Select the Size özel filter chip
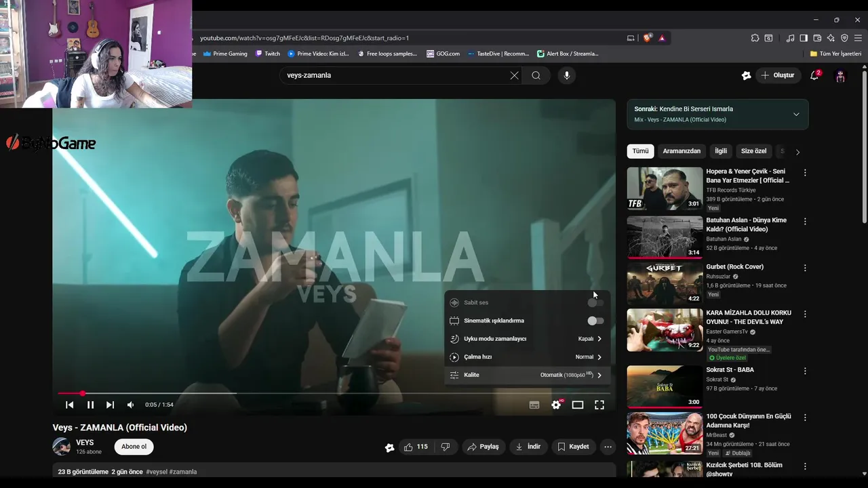Viewport: 868px width, 488px height. tap(753, 151)
